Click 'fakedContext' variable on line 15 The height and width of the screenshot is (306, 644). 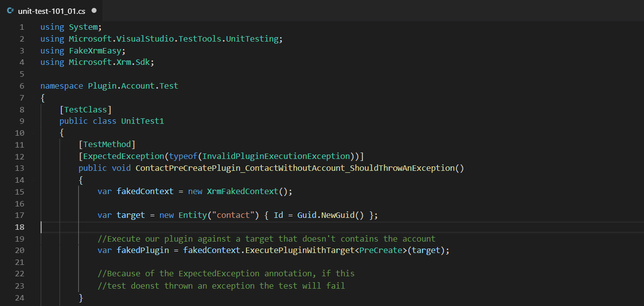pos(145,192)
